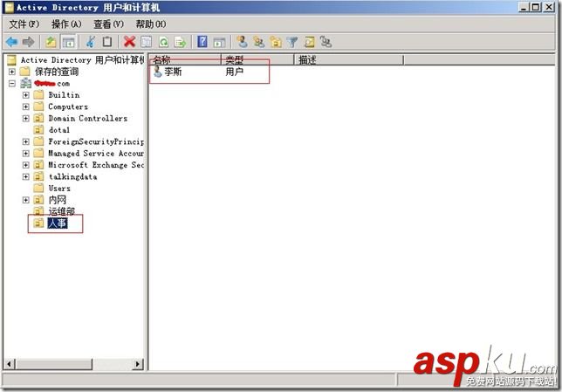
Task: Select ForeignSecurityPrincipals tree item
Action: [x=96, y=141]
